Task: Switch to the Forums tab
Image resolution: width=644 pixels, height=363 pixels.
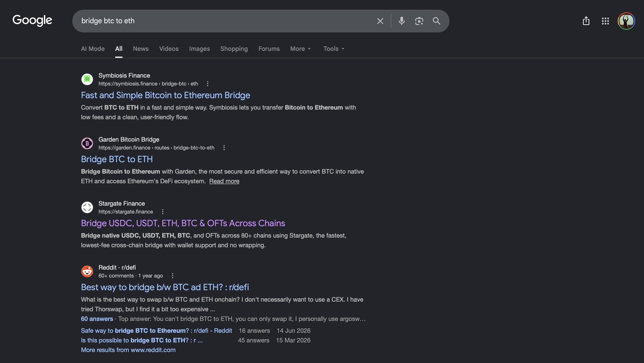Action: (x=269, y=49)
